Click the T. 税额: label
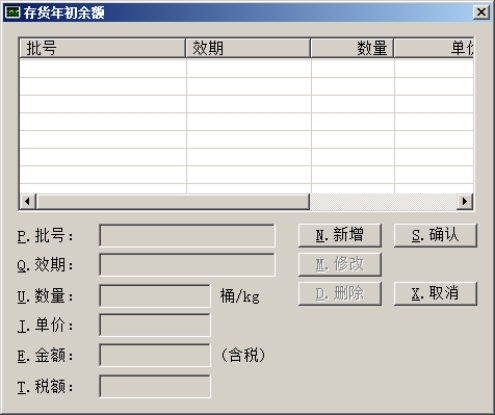The height and width of the screenshot is (415, 495). tap(45, 387)
